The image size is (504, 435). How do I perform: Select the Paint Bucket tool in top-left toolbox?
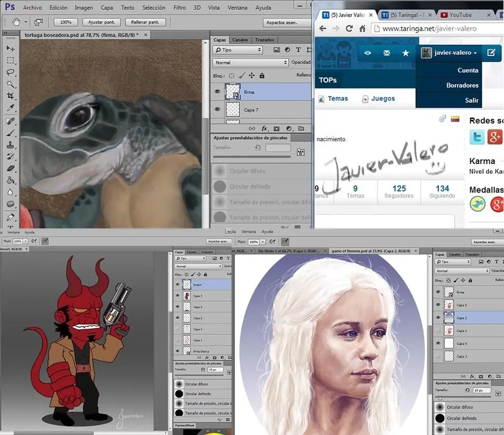(x=10, y=180)
